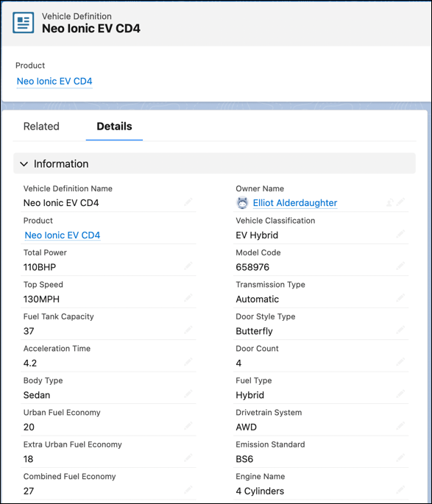Open Neo Ionic EV CD4 product link in header

coord(54,82)
